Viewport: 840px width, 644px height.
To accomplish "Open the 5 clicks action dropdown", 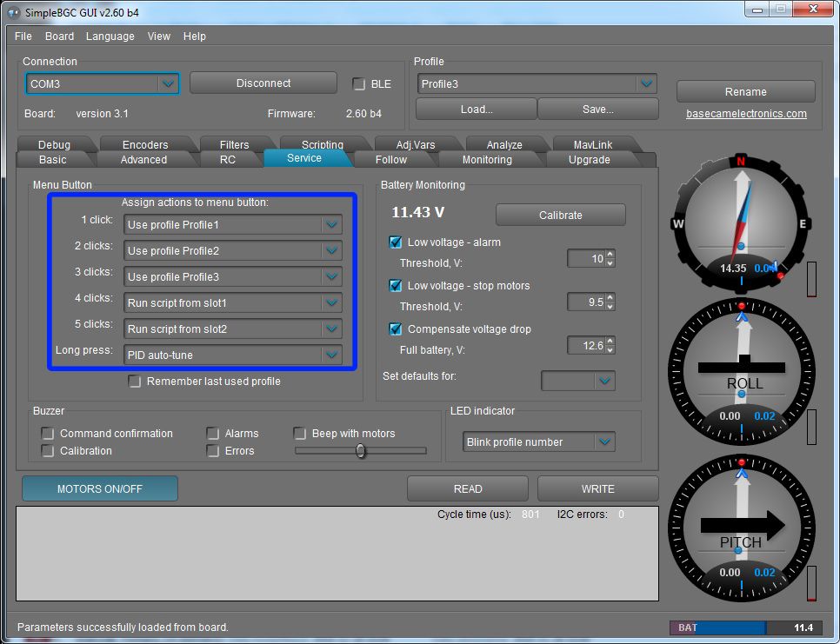I will pos(232,329).
